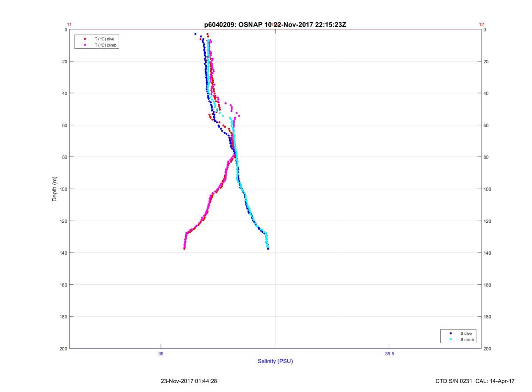
Task: Click the right-axis depth tick '40'
Action: pos(486,93)
